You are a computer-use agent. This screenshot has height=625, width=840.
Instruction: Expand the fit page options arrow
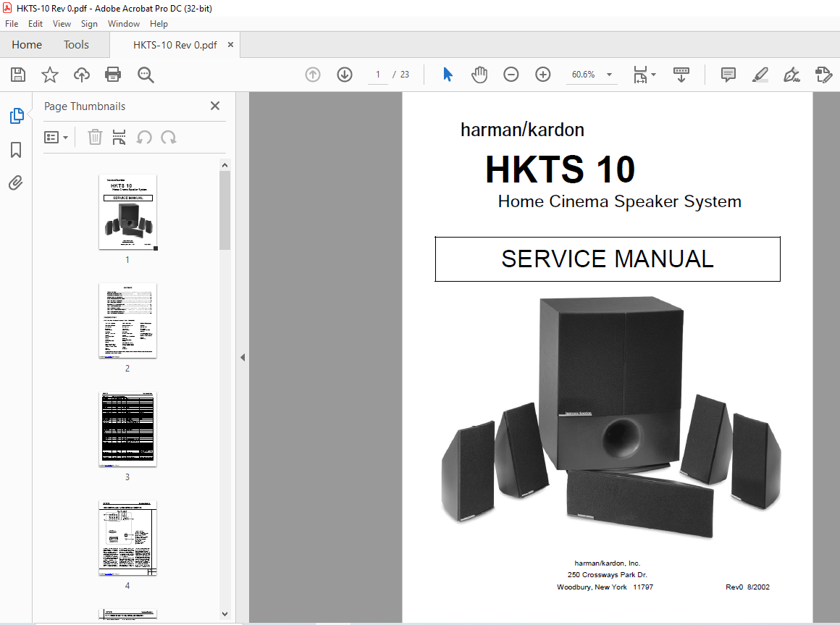coord(654,75)
